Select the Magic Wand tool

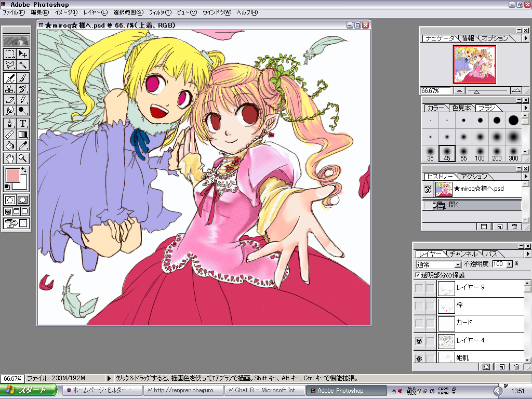(22, 64)
